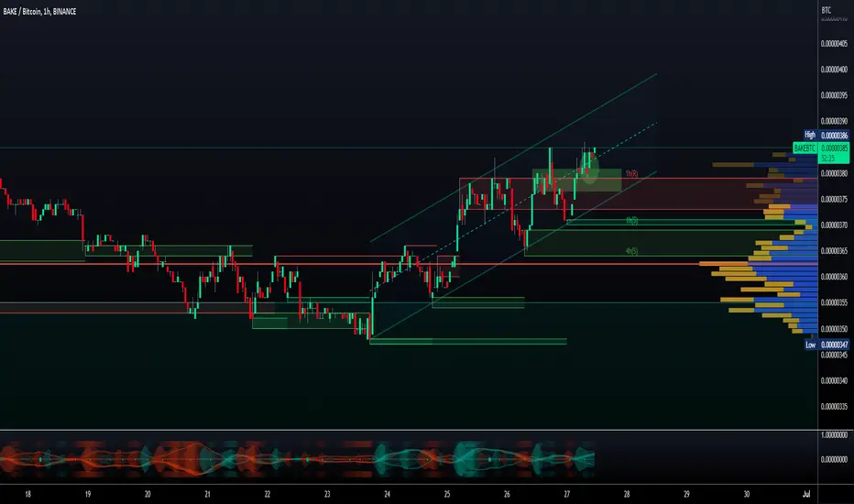The height and width of the screenshot is (504, 854).
Task: Click price axis value 0.00000335
Action: pos(834,407)
